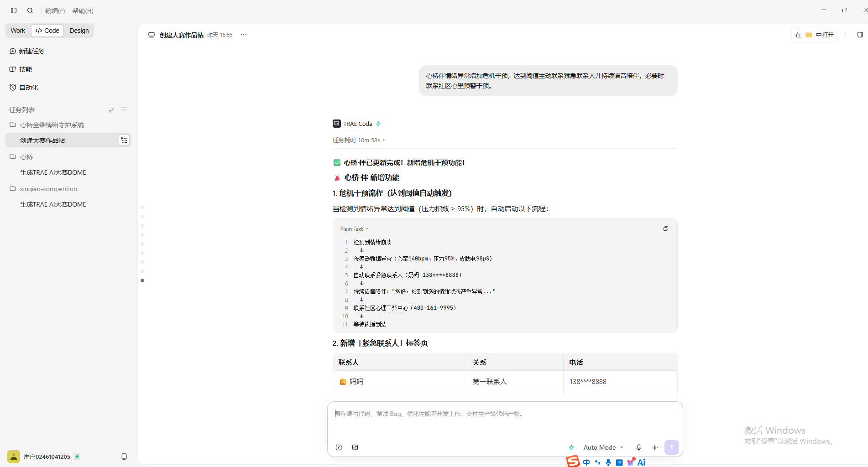Screen dimensions: 868x467
Task: Jump to the first conversation marker dot
Action: click(142, 208)
